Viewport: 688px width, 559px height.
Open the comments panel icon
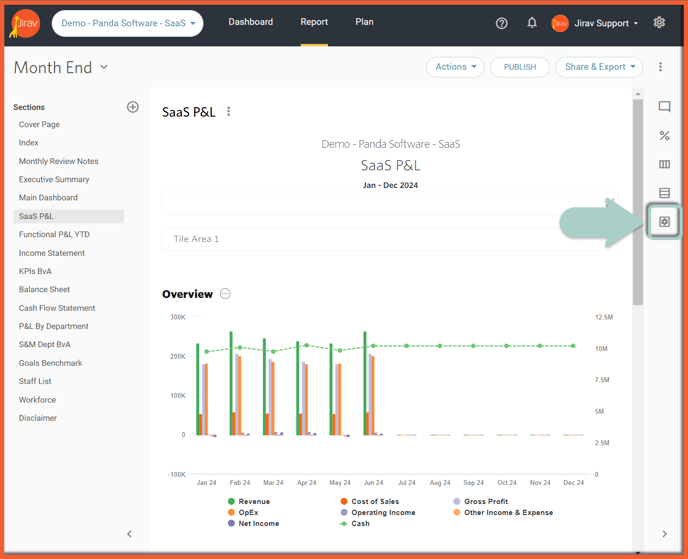tap(664, 107)
